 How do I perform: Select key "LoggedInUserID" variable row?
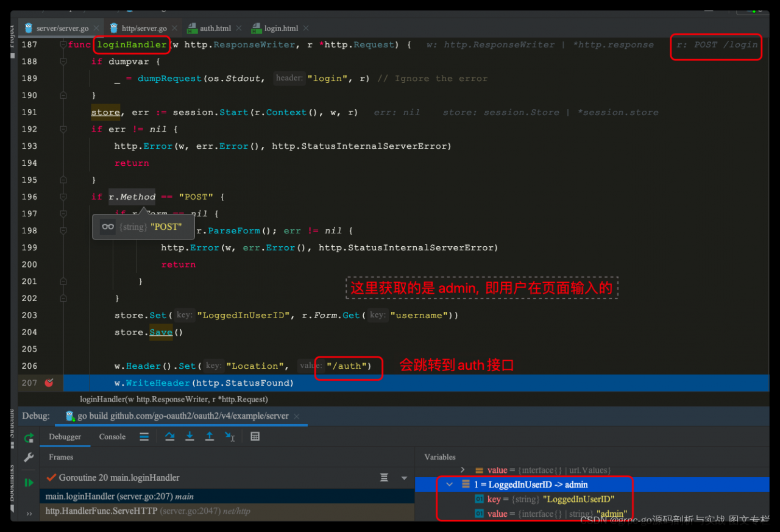pos(591,499)
